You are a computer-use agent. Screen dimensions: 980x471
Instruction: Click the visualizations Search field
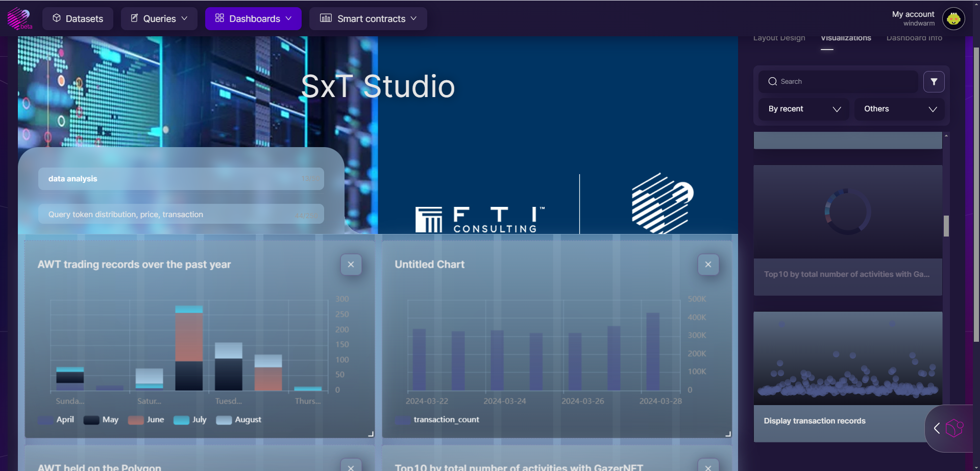(838, 82)
